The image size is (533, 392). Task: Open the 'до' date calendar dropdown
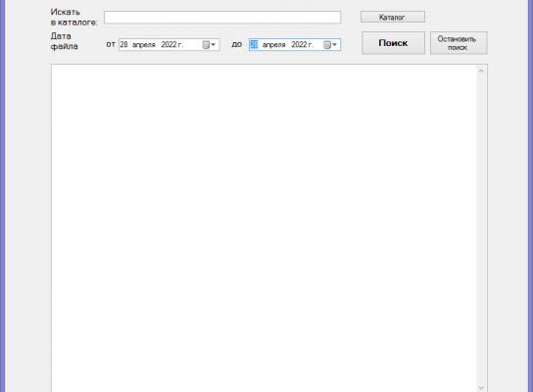tap(330, 45)
